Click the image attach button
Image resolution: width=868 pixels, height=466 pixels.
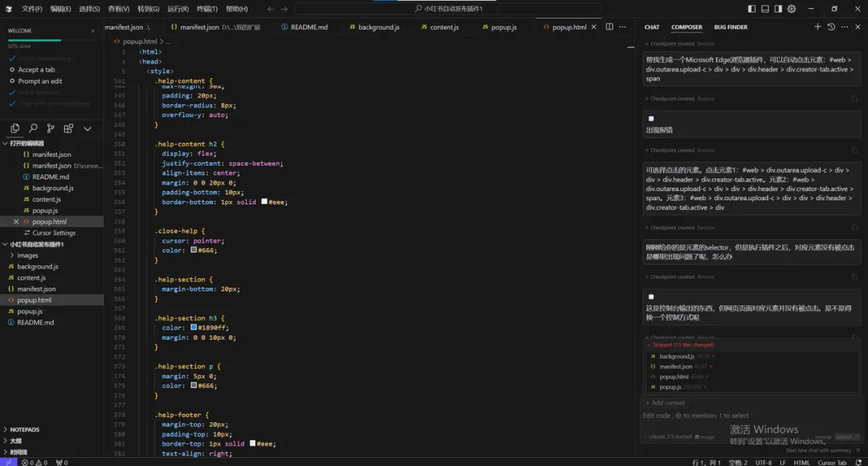click(x=705, y=436)
